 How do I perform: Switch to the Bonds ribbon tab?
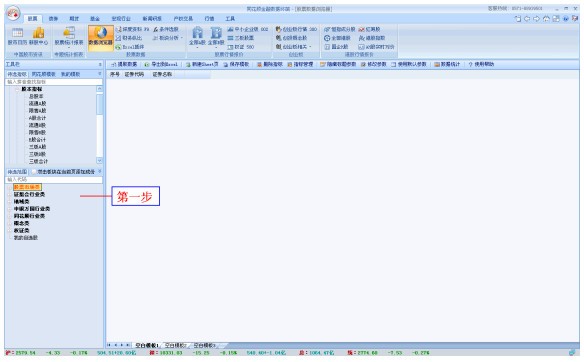54,19
